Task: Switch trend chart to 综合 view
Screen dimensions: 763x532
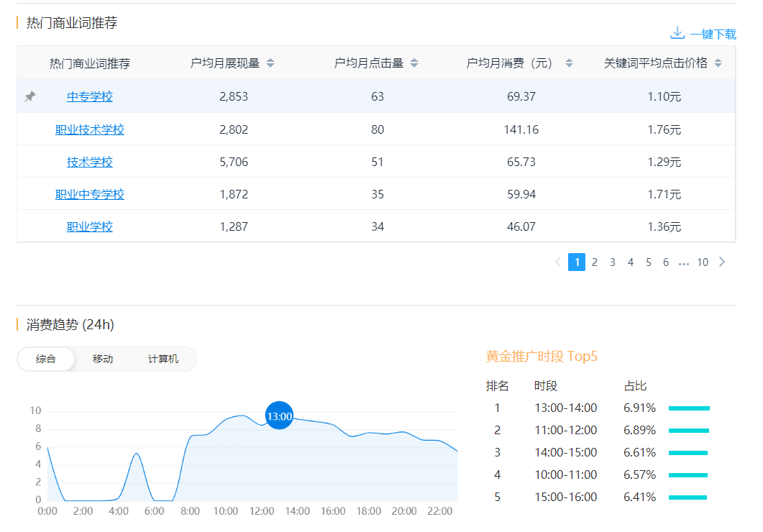Action: pyautogui.click(x=46, y=359)
